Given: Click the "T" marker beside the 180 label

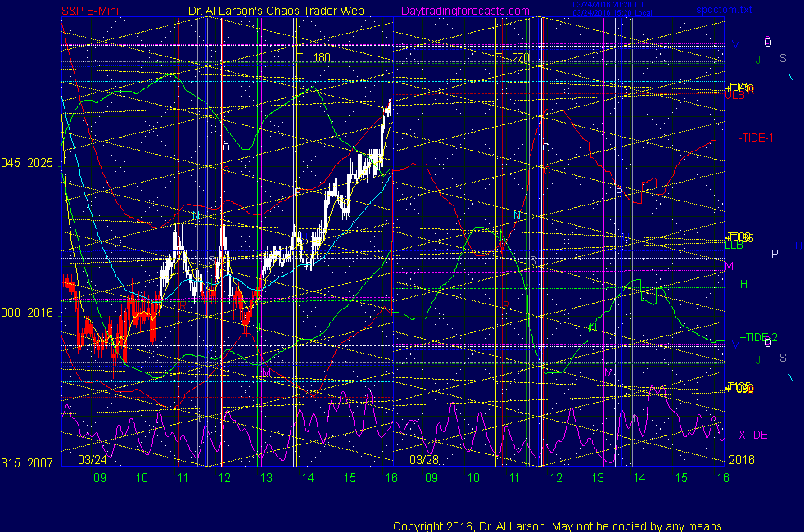Looking at the screenshot, I should click(x=300, y=57).
